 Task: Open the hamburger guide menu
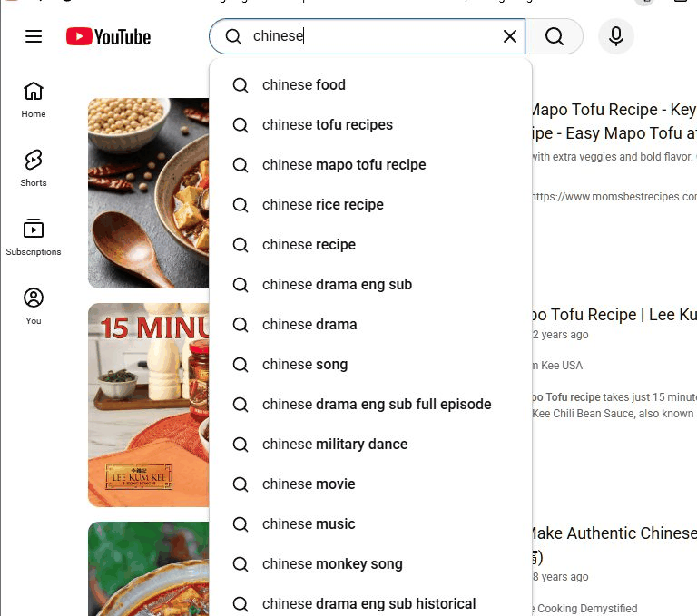pyautogui.click(x=34, y=36)
